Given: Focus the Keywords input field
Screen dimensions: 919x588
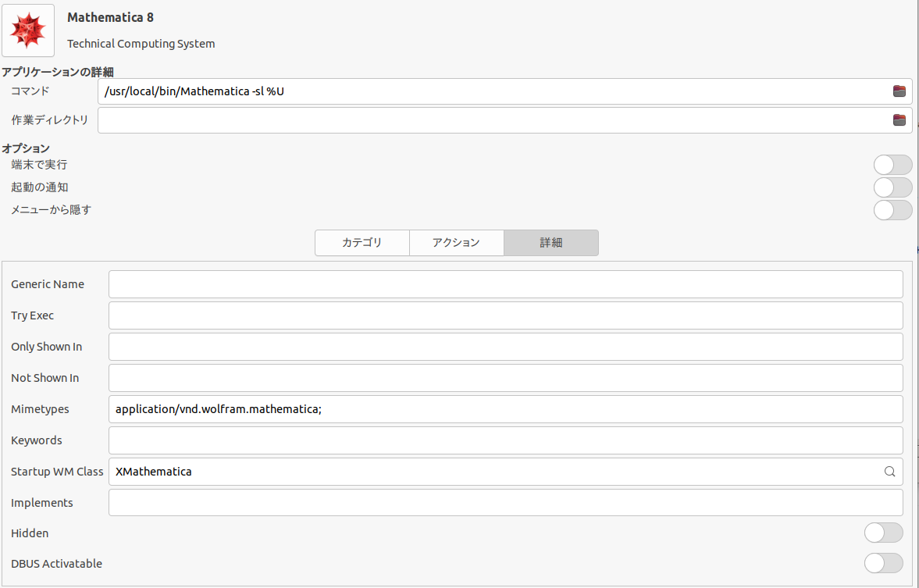Looking at the screenshot, I should coord(506,440).
